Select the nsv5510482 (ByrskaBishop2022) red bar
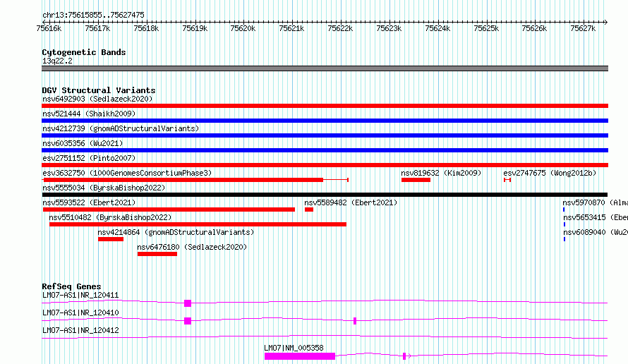The height and width of the screenshot is (364, 628). [198, 224]
